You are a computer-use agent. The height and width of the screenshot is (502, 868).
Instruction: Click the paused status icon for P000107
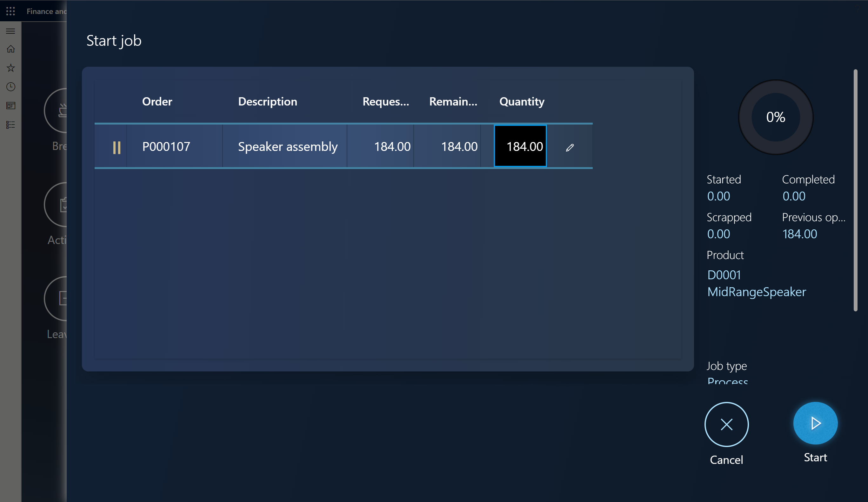pyautogui.click(x=117, y=147)
